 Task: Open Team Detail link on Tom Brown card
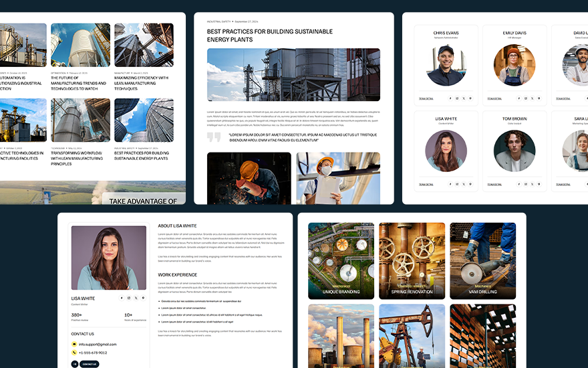(494, 185)
